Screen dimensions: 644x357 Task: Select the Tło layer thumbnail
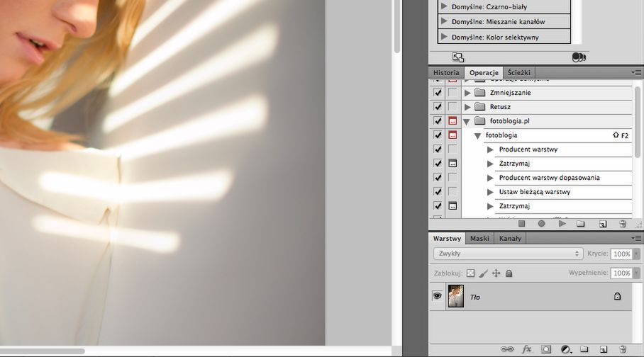455,296
